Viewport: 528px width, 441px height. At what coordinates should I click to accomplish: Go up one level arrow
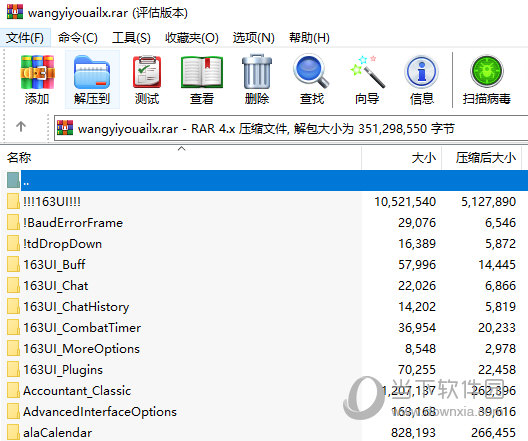(x=21, y=127)
